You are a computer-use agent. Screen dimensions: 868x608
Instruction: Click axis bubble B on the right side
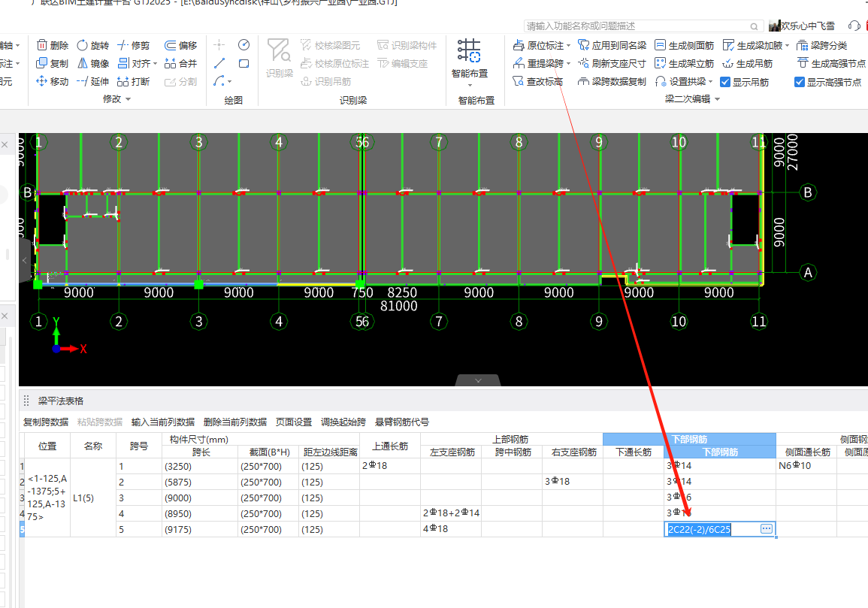click(x=808, y=192)
